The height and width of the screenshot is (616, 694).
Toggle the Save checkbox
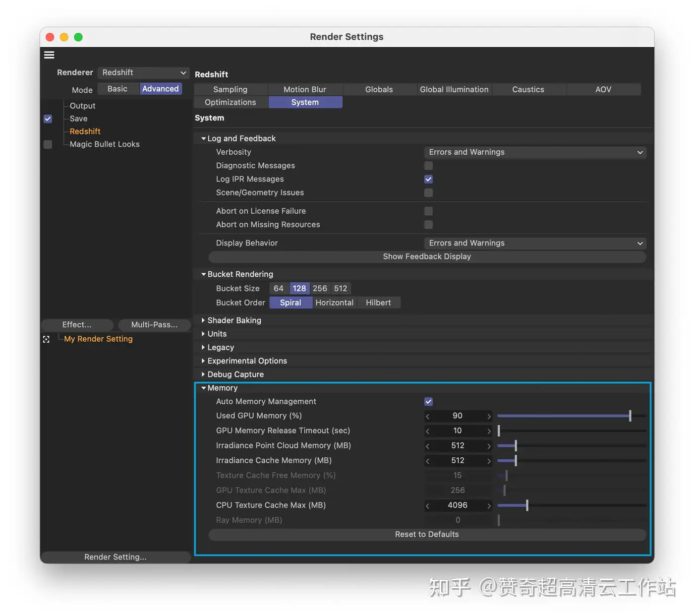click(48, 119)
